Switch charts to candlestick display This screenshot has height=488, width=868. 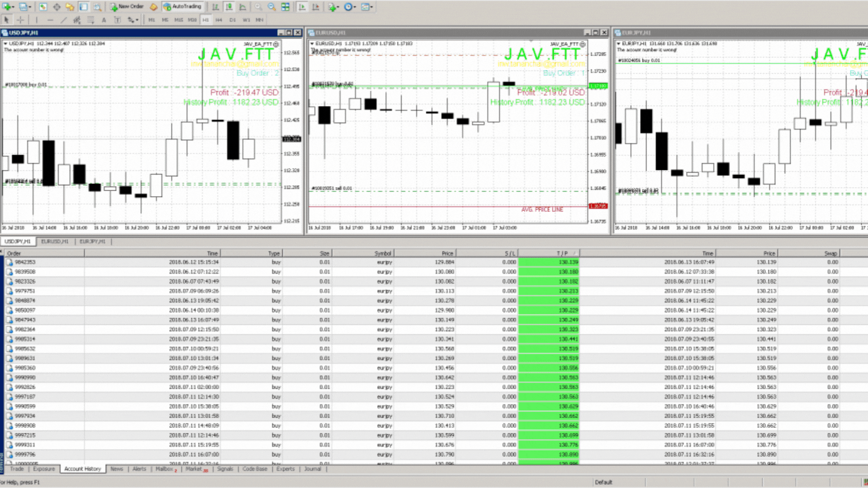click(229, 7)
